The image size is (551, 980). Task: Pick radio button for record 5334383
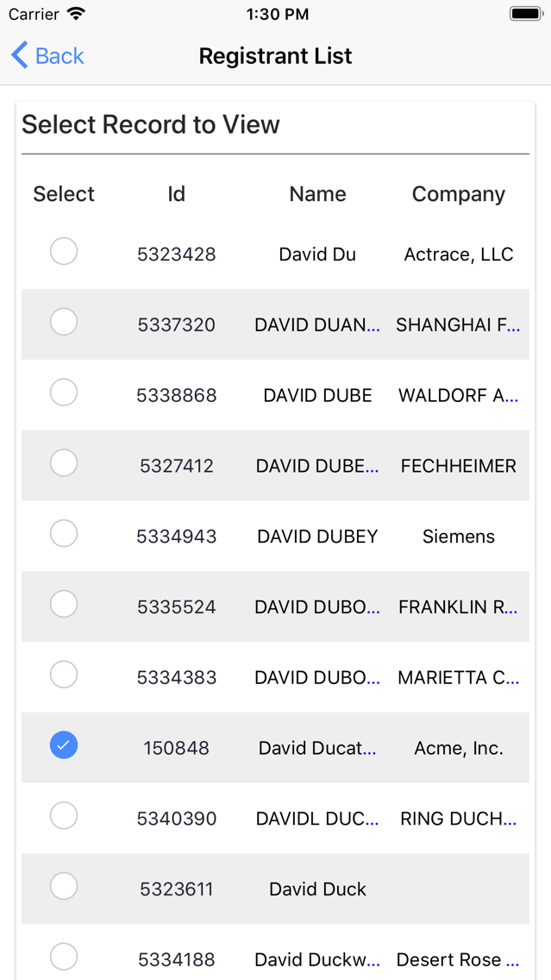(x=64, y=675)
